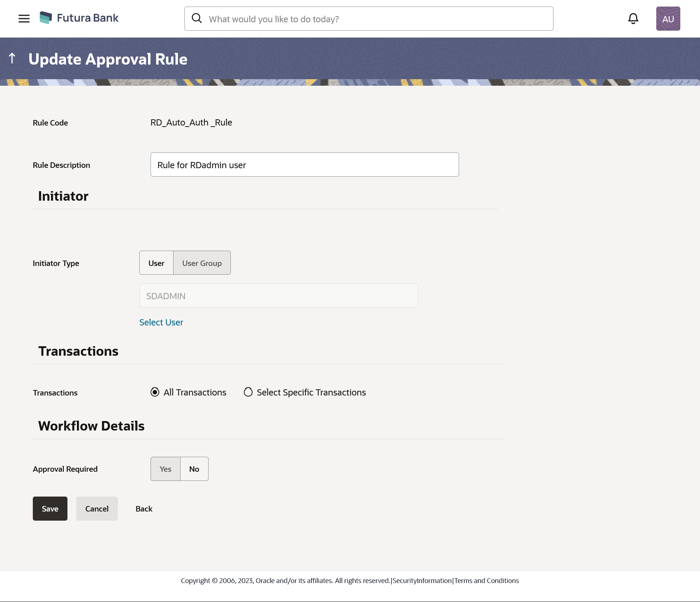Open the notifications bell
Screen dimensions: 700x602
click(x=633, y=19)
